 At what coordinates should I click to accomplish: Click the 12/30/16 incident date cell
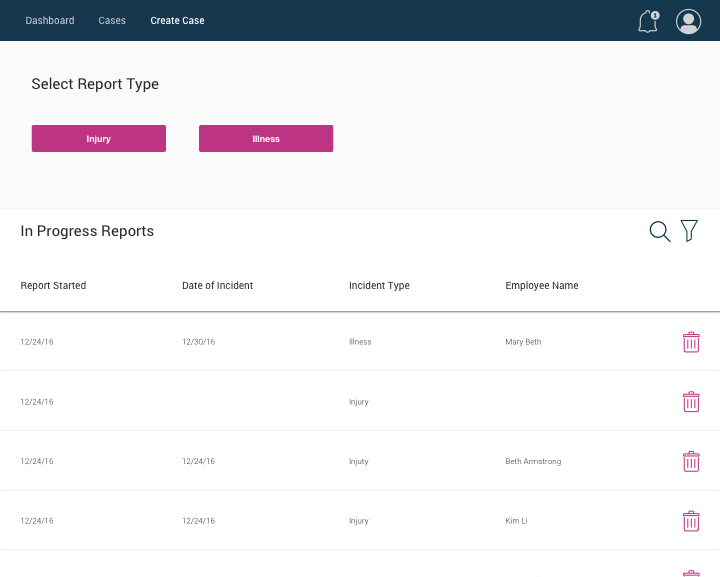tap(198, 342)
